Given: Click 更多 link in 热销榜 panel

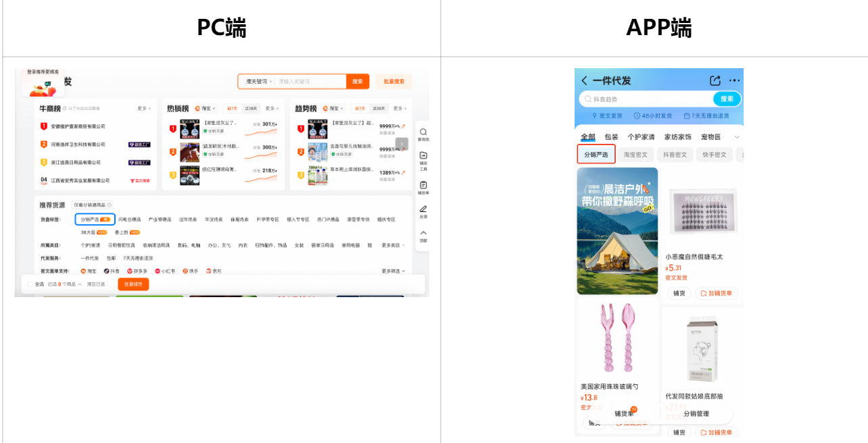Looking at the screenshot, I should pos(272,108).
